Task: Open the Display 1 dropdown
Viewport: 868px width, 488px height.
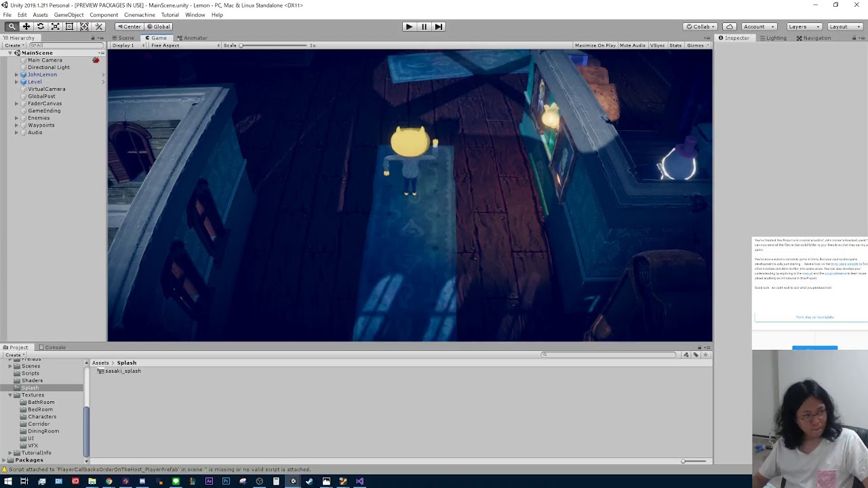Action: [x=128, y=45]
